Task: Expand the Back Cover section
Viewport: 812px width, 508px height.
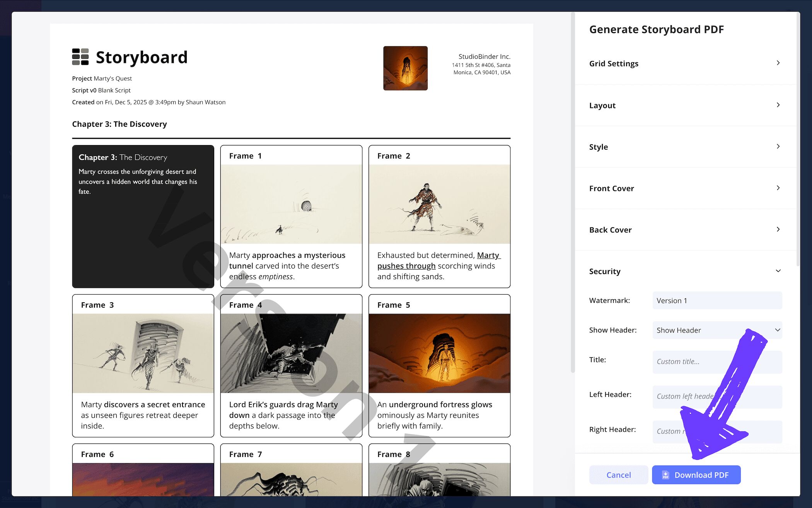Action: click(x=684, y=230)
